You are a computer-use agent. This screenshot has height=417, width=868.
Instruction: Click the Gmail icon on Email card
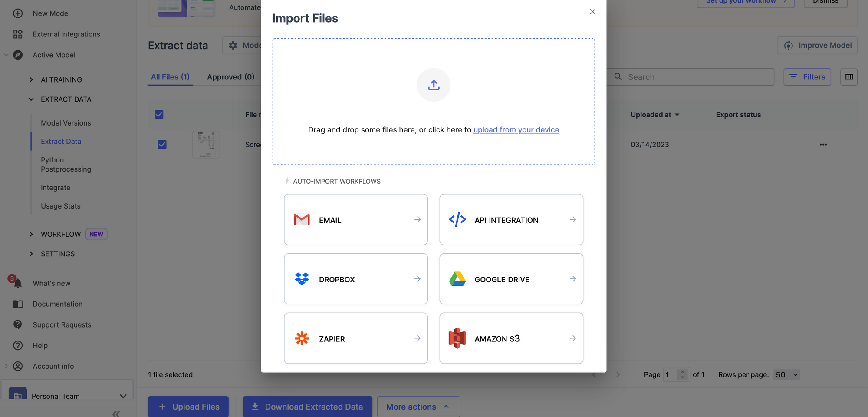[302, 220]
